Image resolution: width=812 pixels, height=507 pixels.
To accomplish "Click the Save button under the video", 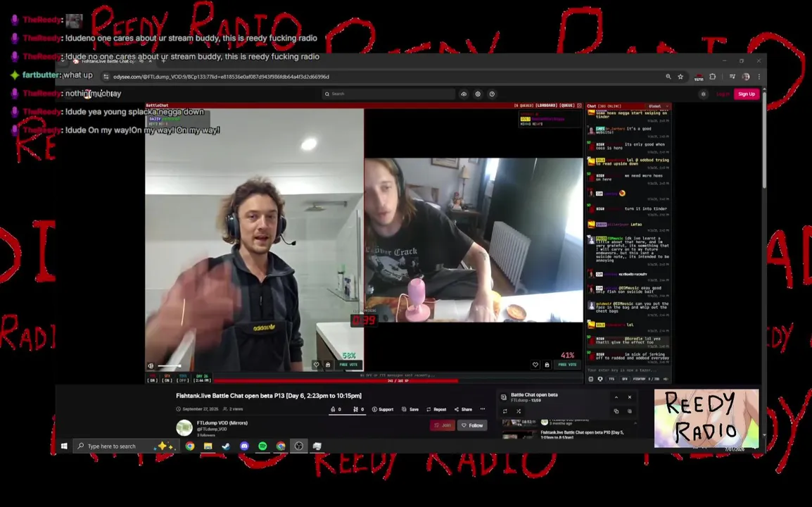I will (x=410, y=409).
